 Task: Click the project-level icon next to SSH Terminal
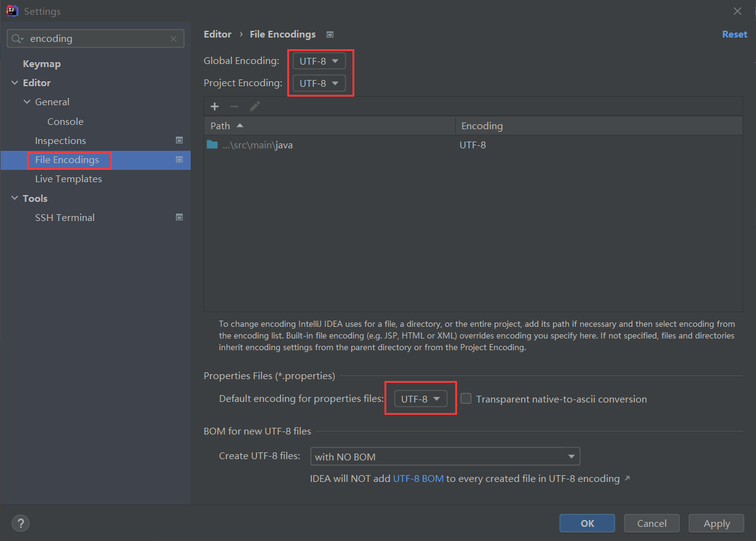point(179,217)
